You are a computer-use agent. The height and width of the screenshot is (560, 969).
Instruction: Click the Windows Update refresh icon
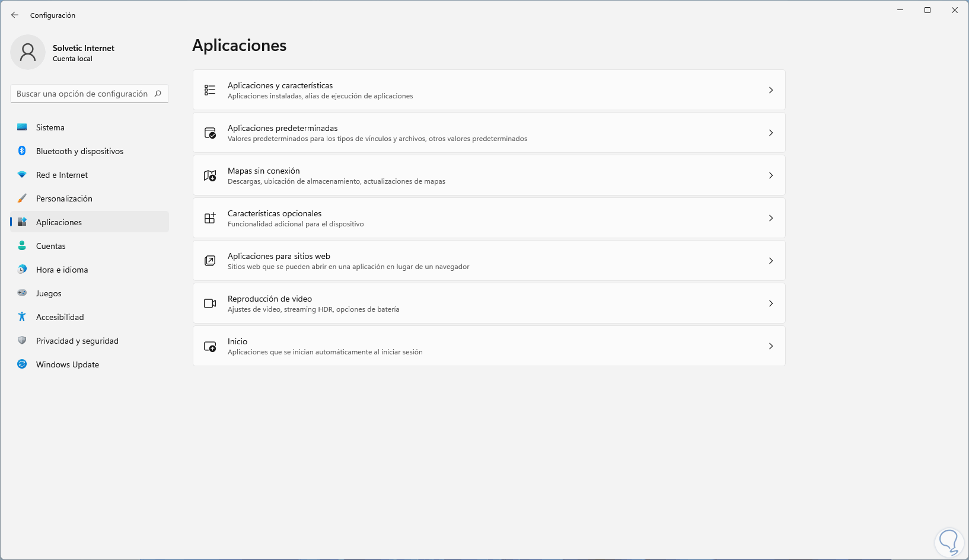pos(22,364)
